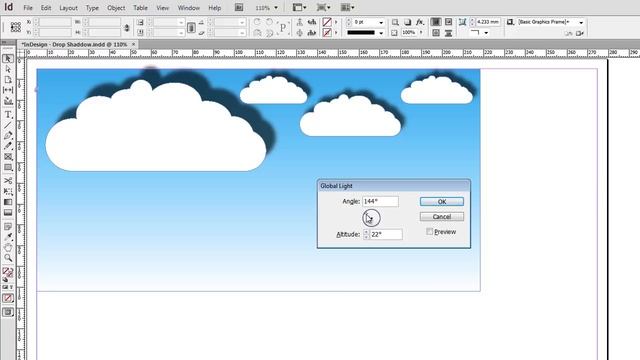Open the Help menu
640x360 pixels.
click(214, 8)
